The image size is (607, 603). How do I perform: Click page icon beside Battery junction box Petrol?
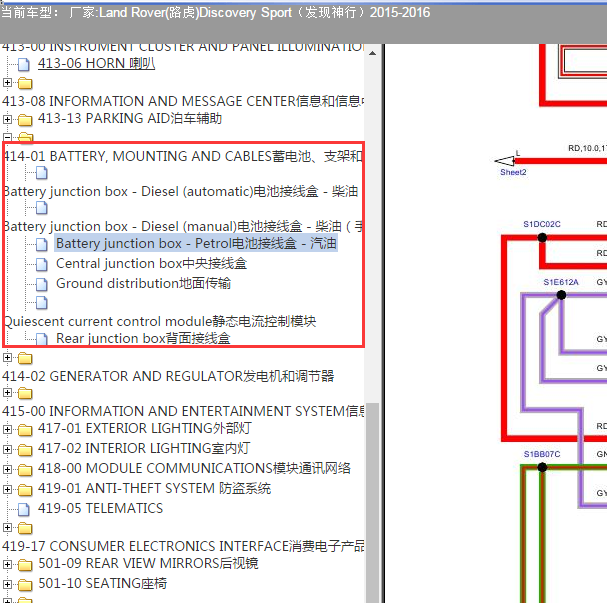41,244
